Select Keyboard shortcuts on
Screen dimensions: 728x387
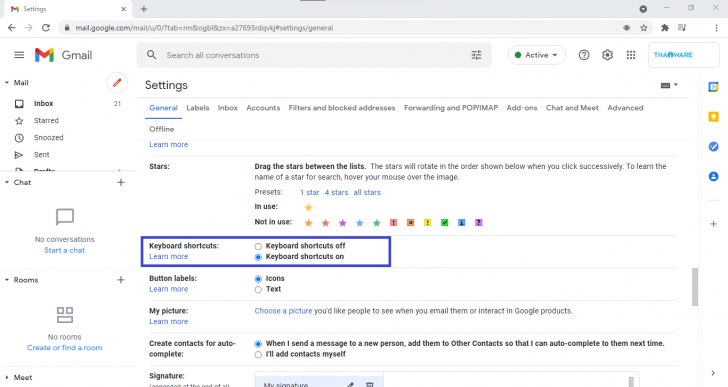tap(258, 257)
